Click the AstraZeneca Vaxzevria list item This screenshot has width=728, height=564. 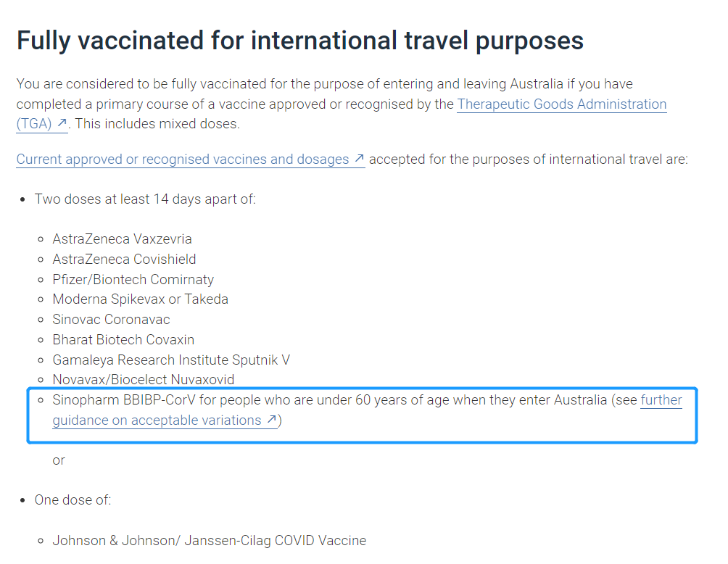pos(122,239)
